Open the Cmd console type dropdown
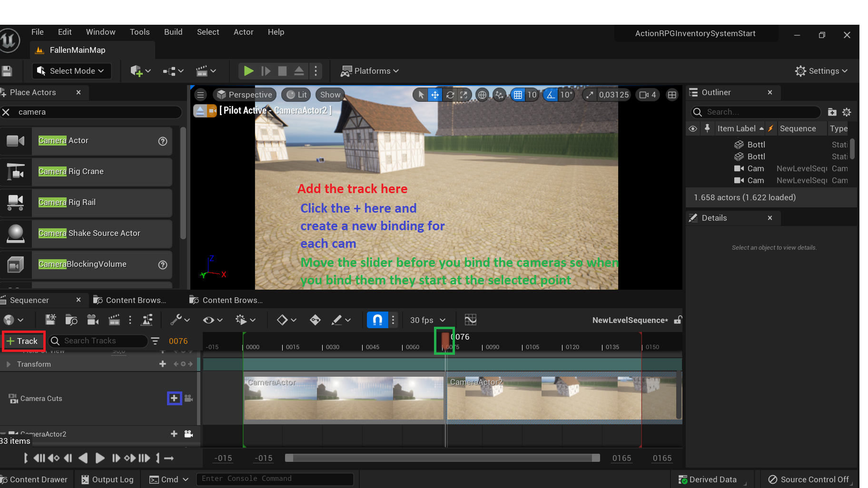The width and height of the screenshot is (868, 488). 169,479
